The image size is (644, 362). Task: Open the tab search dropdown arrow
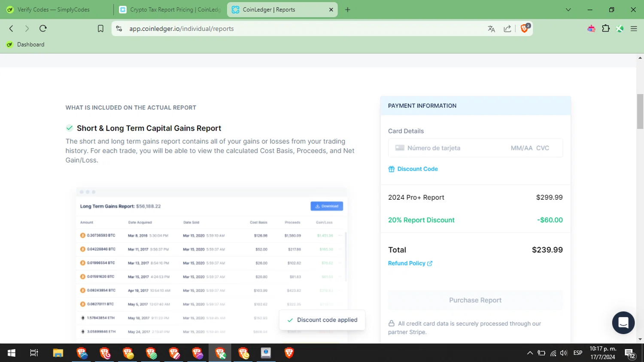point(568,9)
